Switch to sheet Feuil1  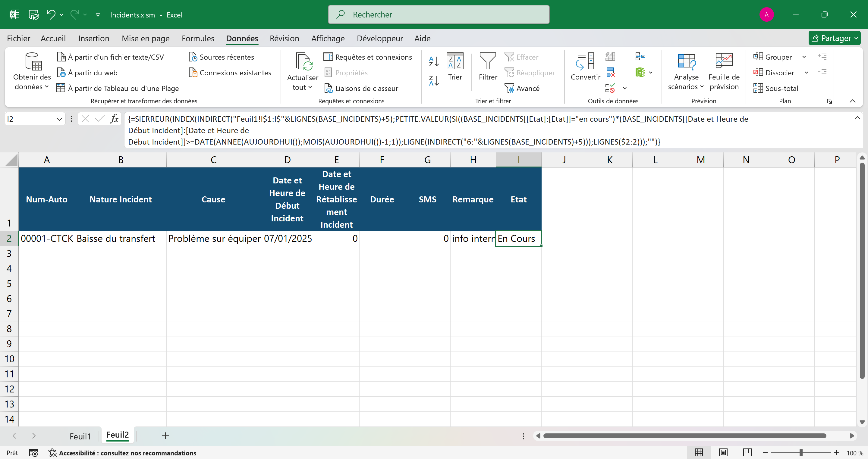80,436
